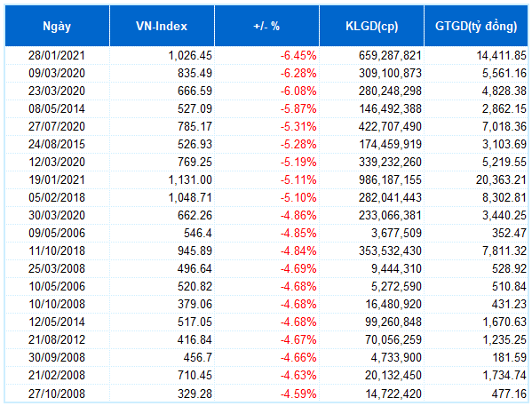The height and width of the screenshot is (406, 532).
Task: Select VN-Index value 379.06
Action: [x=195, y=304]
